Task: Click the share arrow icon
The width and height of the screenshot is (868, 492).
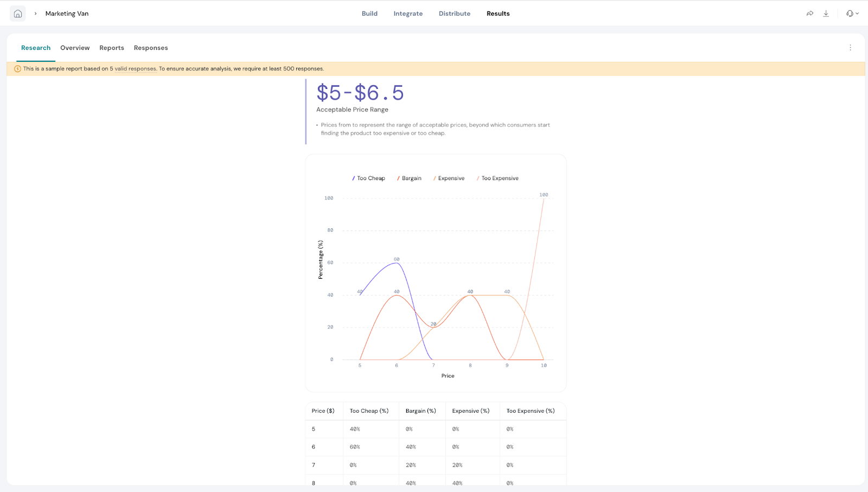Action: (809, 14)
